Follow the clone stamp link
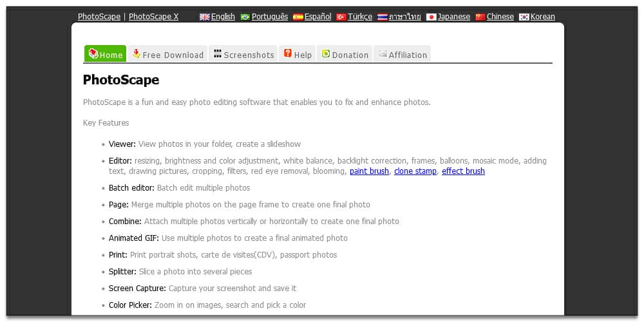644x322 pixels. point(415,171)
